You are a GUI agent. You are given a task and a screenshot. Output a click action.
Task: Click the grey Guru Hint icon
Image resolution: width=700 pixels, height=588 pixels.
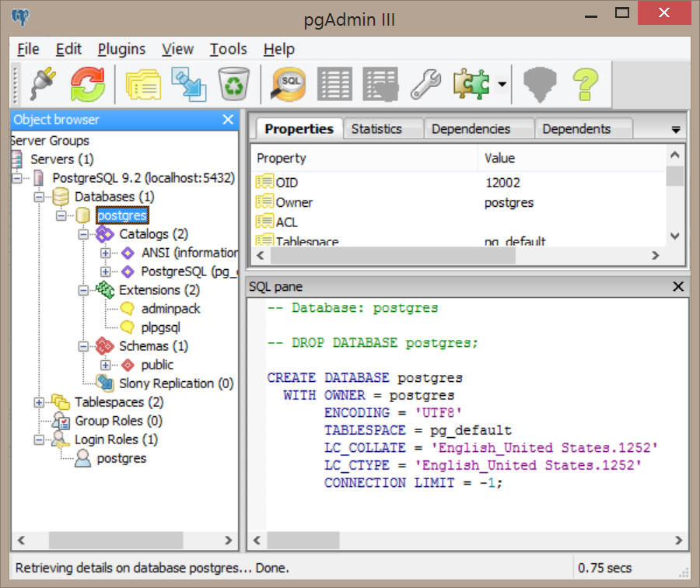pos(541,84)
